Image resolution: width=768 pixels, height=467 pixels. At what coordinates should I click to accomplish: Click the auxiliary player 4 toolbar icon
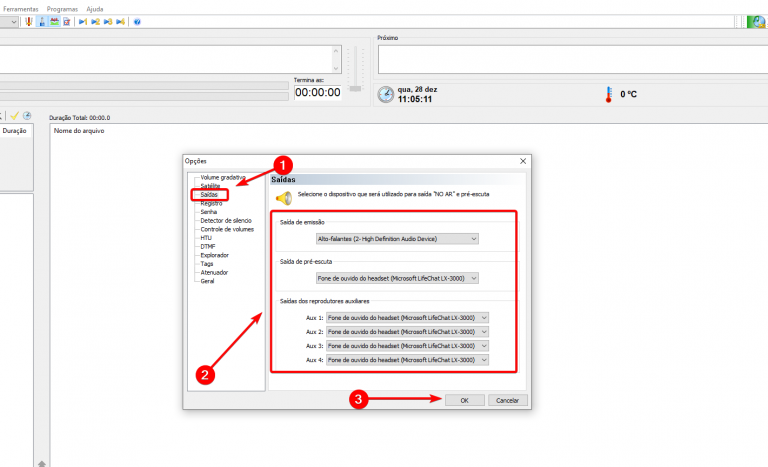tap(121, 21)
